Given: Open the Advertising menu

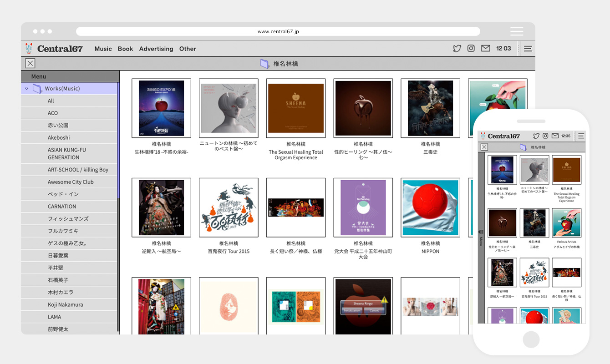Looking at the screenshot, I should click(x=156, y=49).
